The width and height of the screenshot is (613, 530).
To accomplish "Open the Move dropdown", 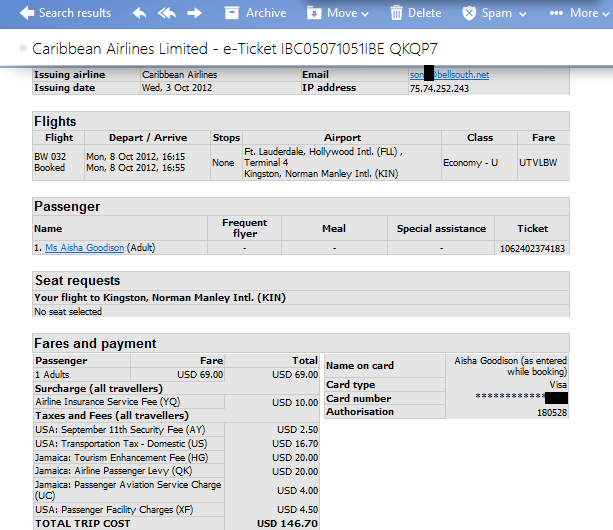I will [338, 13].
